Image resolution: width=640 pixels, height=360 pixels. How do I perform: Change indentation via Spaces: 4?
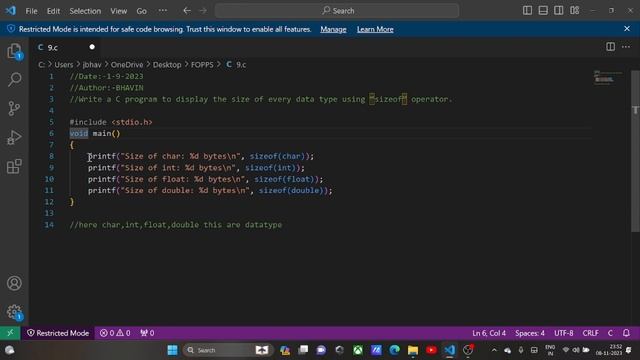(530, 333)
